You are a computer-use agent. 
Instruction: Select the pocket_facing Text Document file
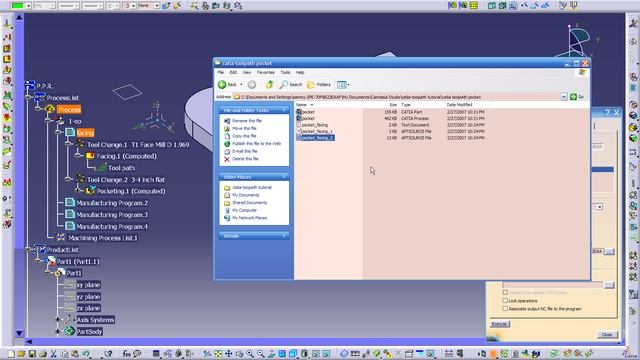pos(312,125)
